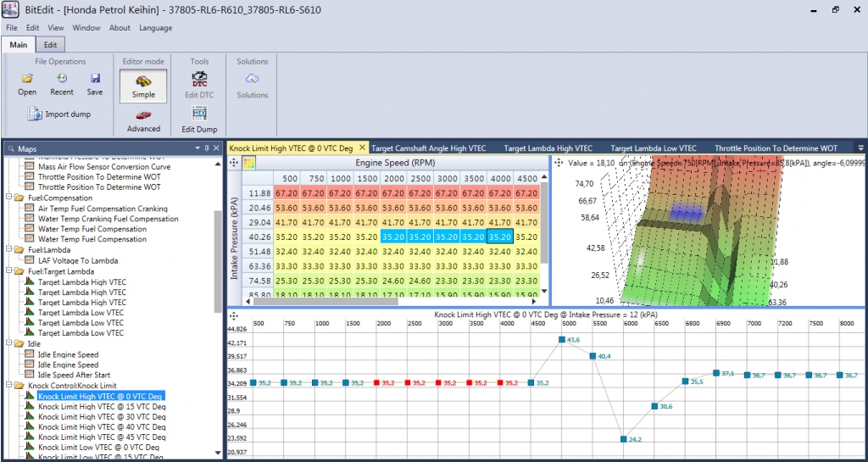Close the Maps panel
Screen dimensions: 868x462
[x=216, y=148]
